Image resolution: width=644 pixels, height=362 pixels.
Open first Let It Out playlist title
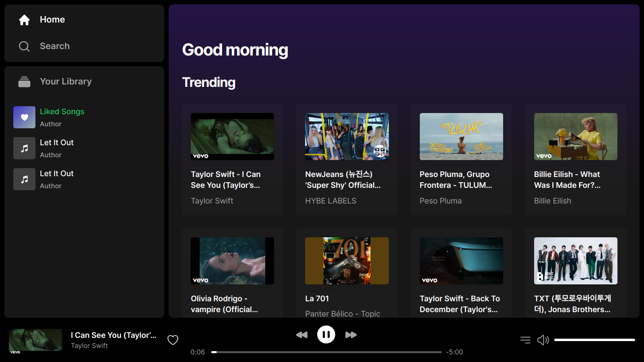pyautogui.click(x=57, y=142)
